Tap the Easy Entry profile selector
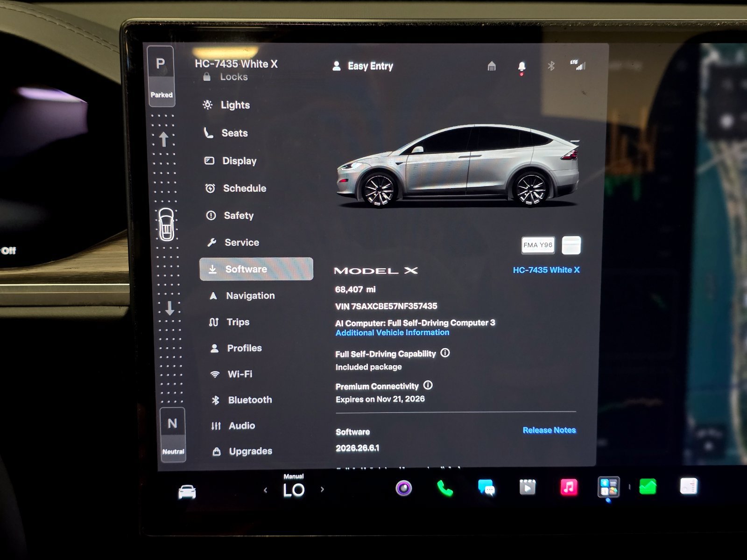 pyautogui.click(x=363, y=66)
